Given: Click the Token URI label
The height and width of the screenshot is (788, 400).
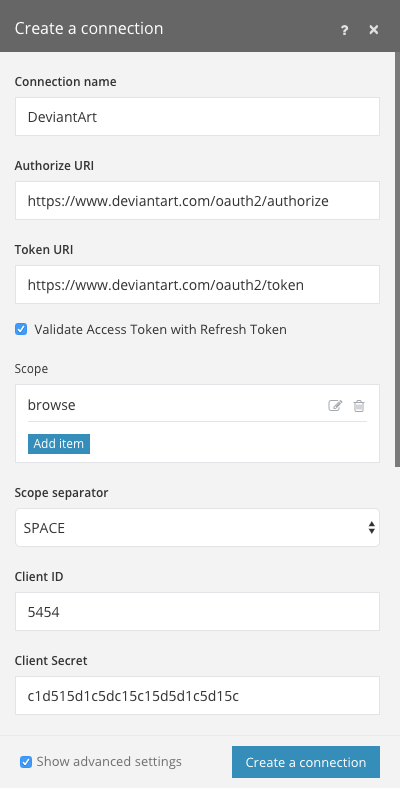Looking at the screenshot, I should [44, 250].
